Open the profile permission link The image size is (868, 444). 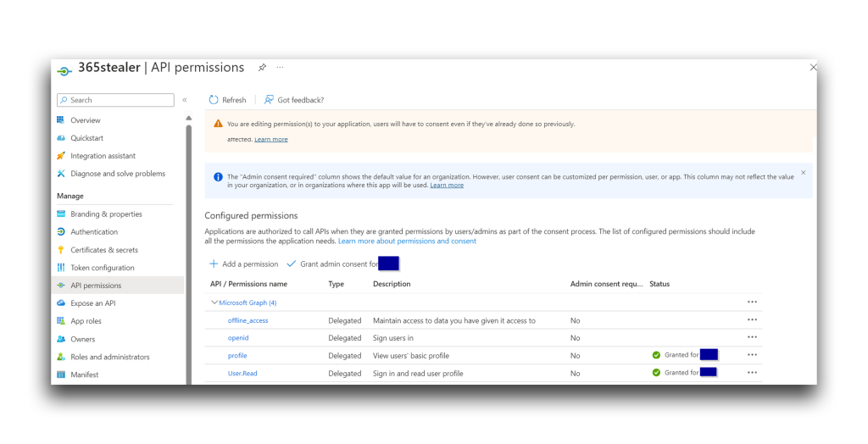pyautogui.click(x=237, y=355)
